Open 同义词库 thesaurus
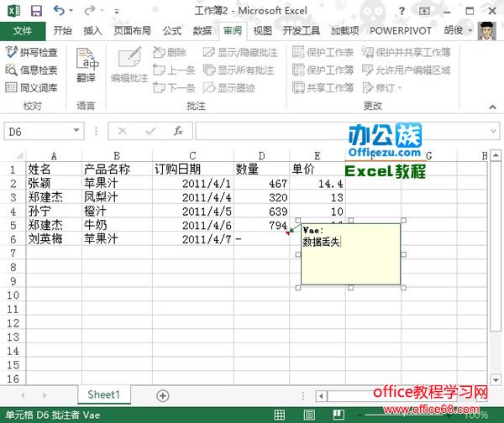504x423 pixels. pos(32,87)
